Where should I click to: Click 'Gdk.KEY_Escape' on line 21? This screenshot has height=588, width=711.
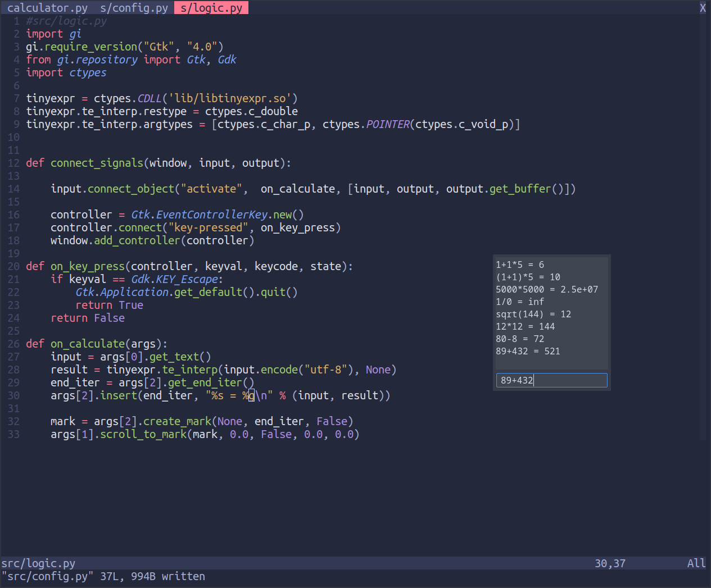(175, 279)
